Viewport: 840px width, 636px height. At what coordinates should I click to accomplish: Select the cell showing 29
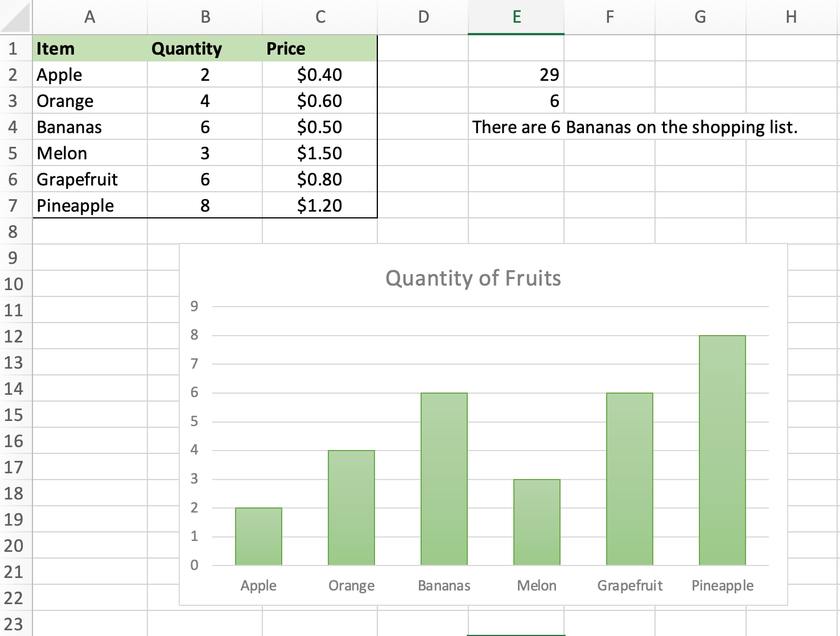click(x=516, y=75)
